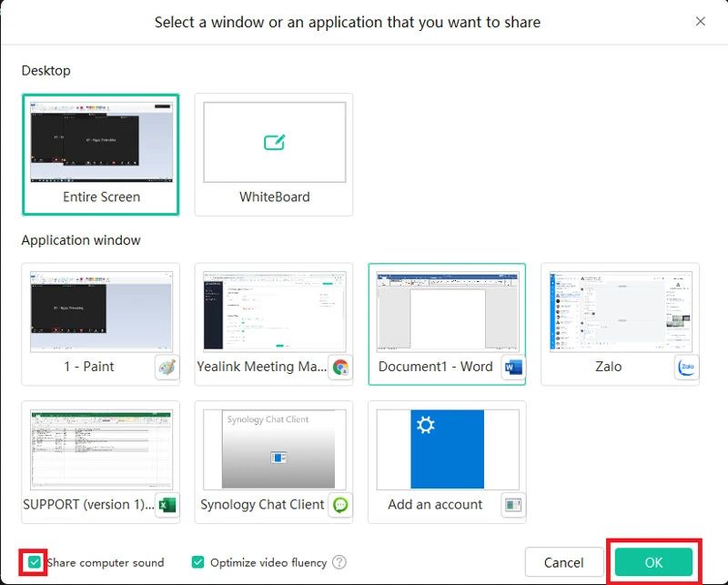Select the Yealink Meeting window preview
This screenshot has height=585, width=728.
(x=274, y=310)
